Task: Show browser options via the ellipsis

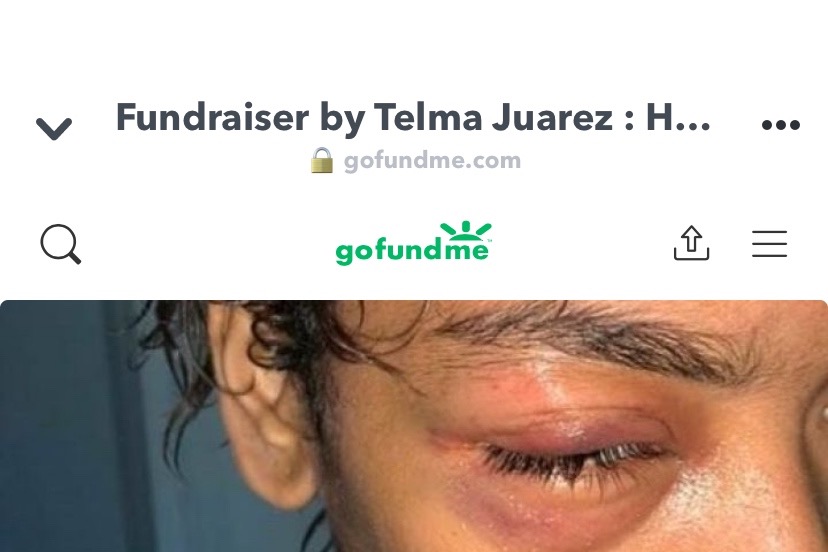Action: tap(780, 125)
